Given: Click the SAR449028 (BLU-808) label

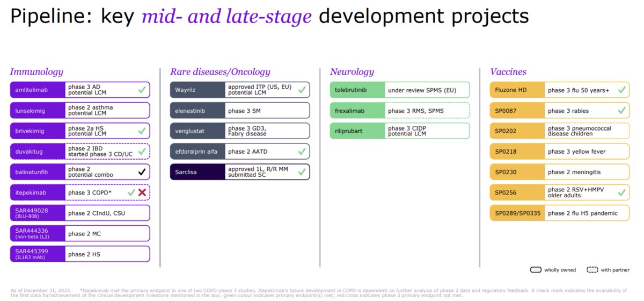Looking at the screenshot, I should (x=38, y=213).
